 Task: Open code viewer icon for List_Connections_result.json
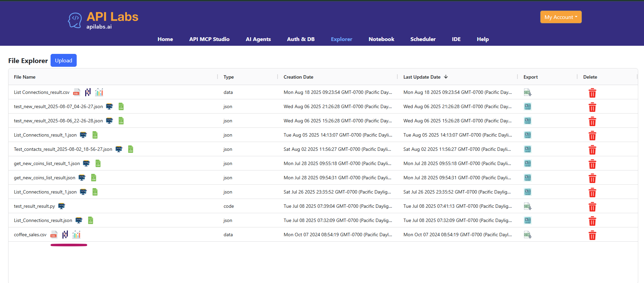click(79, 220)
